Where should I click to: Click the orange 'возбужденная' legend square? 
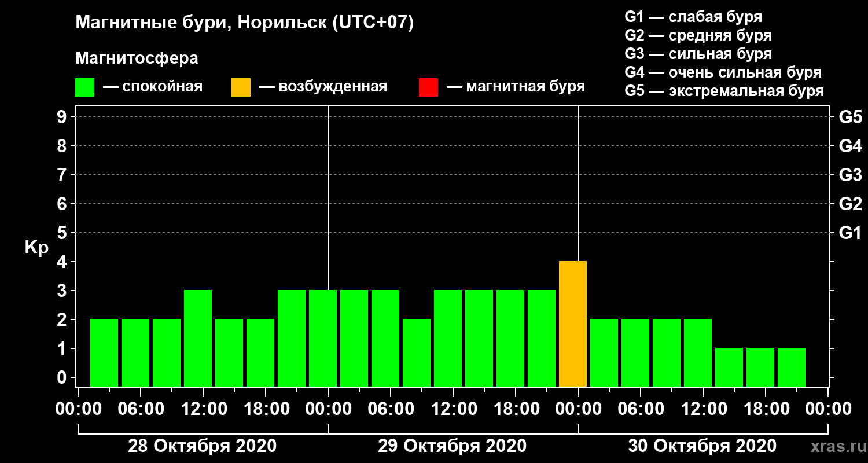pyautogui.click(x=241, y=87)
